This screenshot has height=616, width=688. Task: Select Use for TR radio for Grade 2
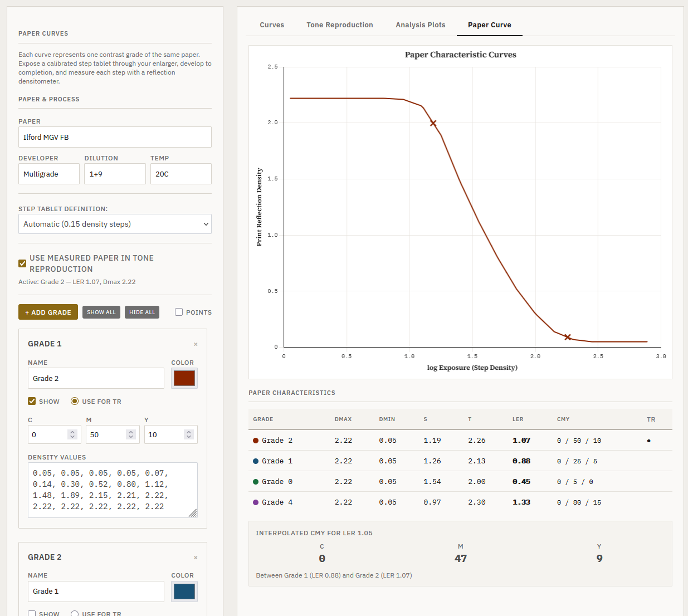pos(75,614)
